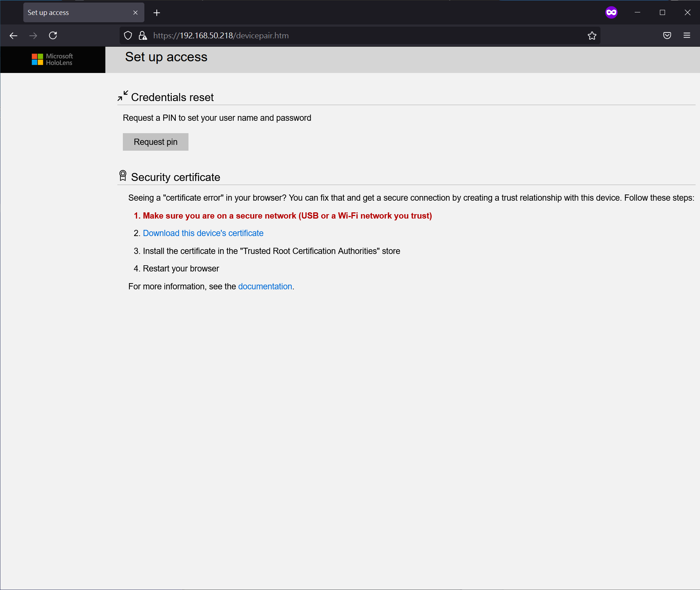Open the documentation link
The width and height of the screenshot is (700, 590).
point(265,286)
